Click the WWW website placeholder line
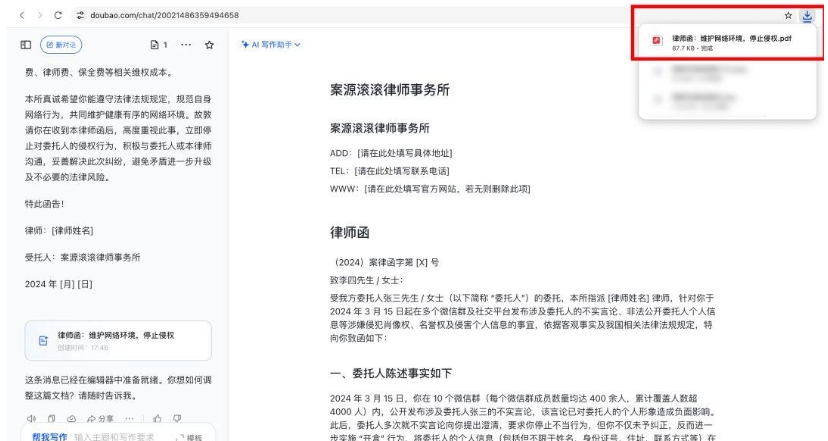The height and width of the screenshot is (441, 828). pyautogui.click(x=430, y=189)
